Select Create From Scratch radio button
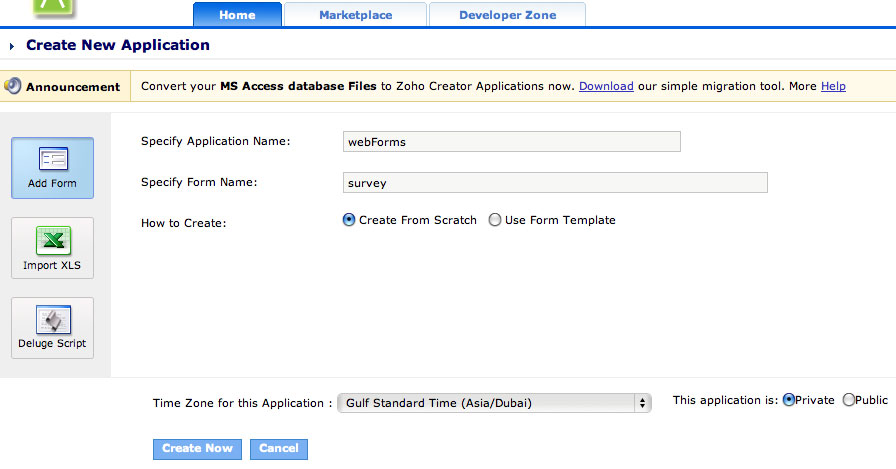 pyautogui.click(x=349, y=220)
